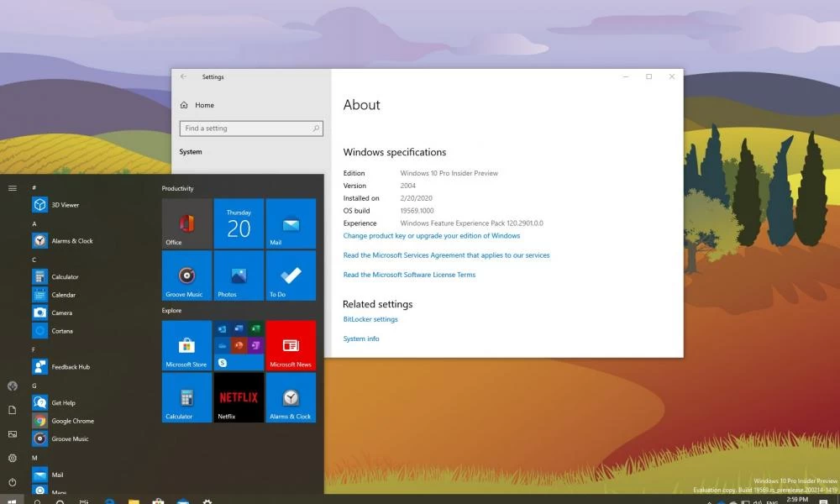Launch Google Chrome from the app list
The width and height of the screenshot is (840, 504).
click(x=72, y=421)
